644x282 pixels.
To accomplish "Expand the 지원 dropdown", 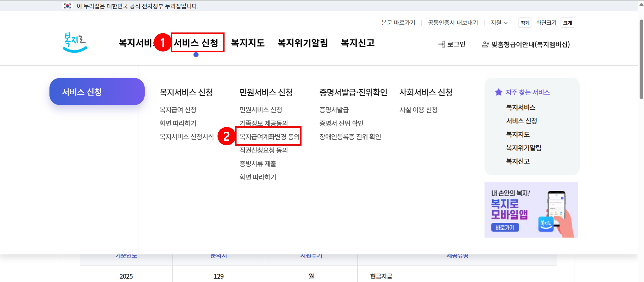I will click(499, 23).
